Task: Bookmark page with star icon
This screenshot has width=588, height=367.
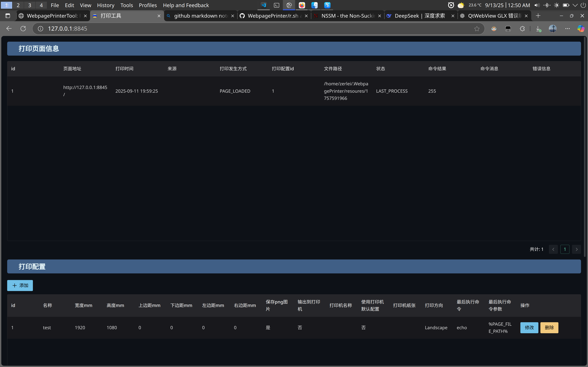Action: click(477, 29)
